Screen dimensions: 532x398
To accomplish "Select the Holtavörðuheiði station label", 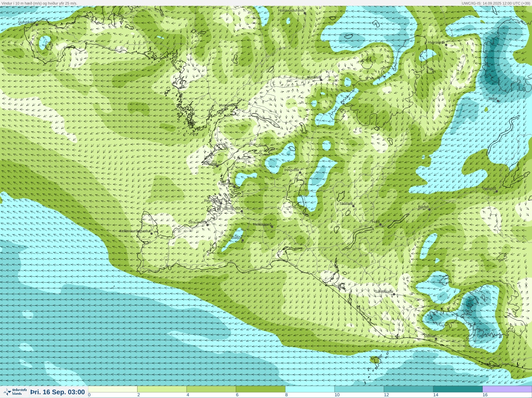I will pos(291,10).
